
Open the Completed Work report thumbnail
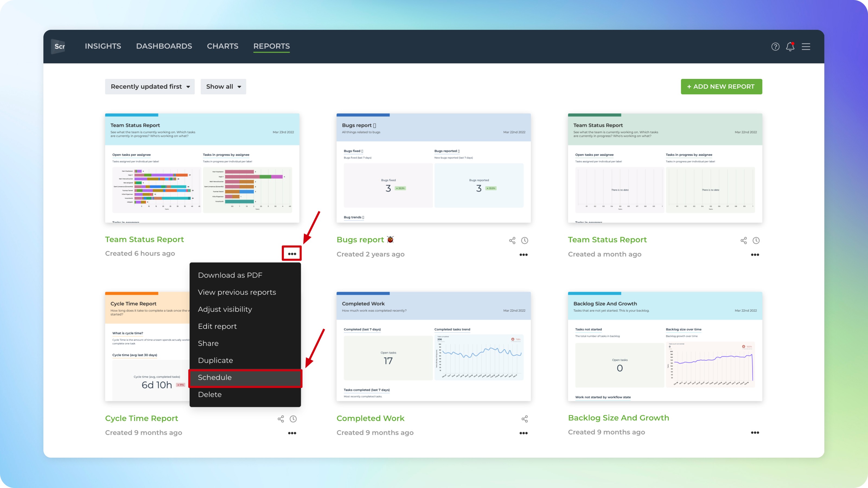[433, 347]
